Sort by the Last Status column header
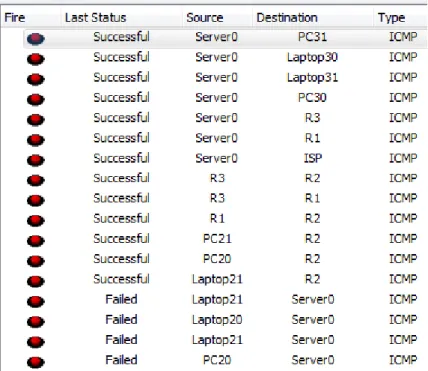Image resolution: width=428 pixels, height=371 pixels. point(122,17)
